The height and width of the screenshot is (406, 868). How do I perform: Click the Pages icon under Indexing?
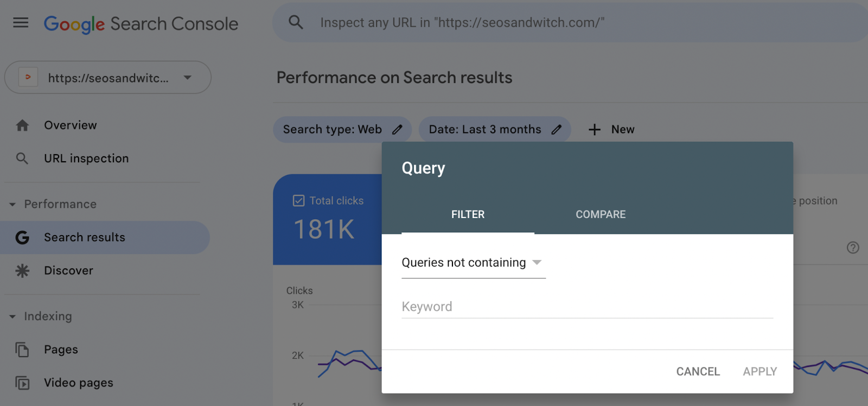(22, 350)
